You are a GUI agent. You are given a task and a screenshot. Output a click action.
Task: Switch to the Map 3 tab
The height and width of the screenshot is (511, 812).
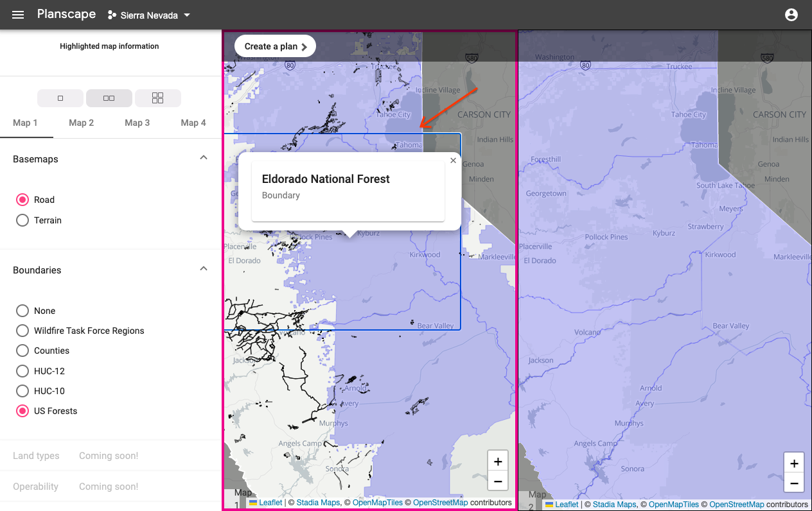[x=137, y=123]
